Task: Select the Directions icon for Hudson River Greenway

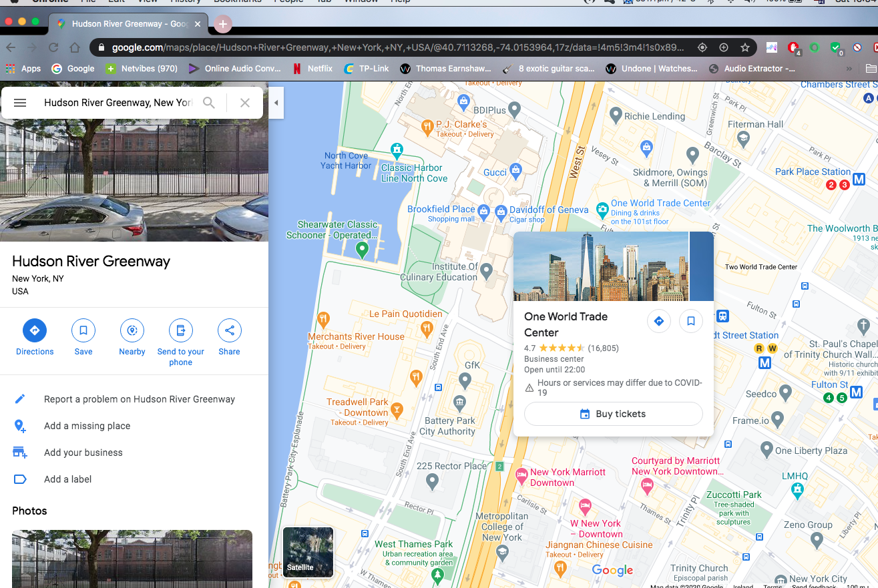Action: coord(34,330)
